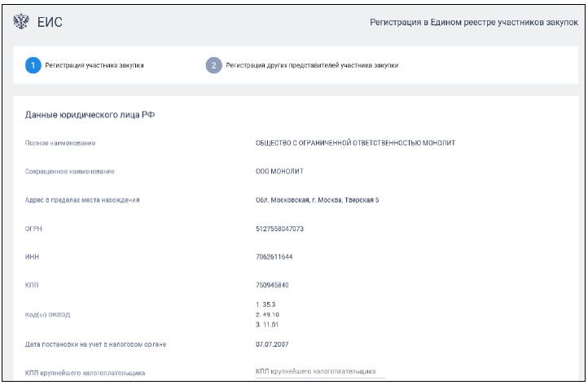The width and height of the screenshot is (588, 385).
Task: Click the step 1 circle indicator
Action: pyautogui.click(x=32, y=65)
